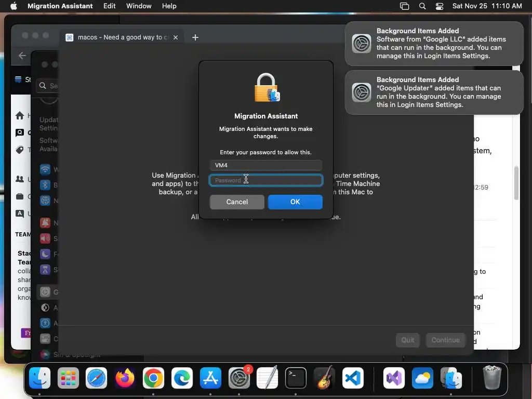Image resolution: width=532 pixels, height=399 pixels.
Task: Open Control Center in the menu bar
Action: 440,6
